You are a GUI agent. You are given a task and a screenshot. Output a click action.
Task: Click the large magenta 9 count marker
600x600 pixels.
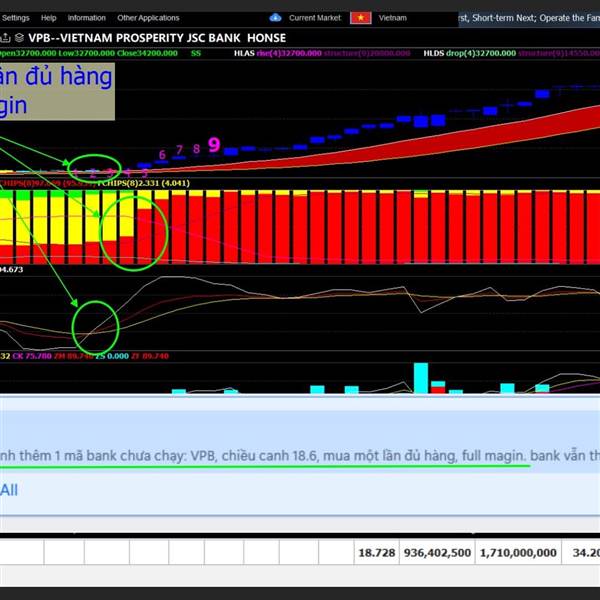(x=214, y=145)
